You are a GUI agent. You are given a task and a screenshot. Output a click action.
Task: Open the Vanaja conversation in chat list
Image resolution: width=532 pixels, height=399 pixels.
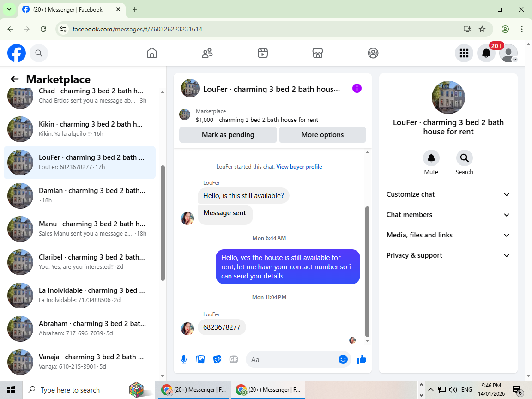click(x=79, y=362)
